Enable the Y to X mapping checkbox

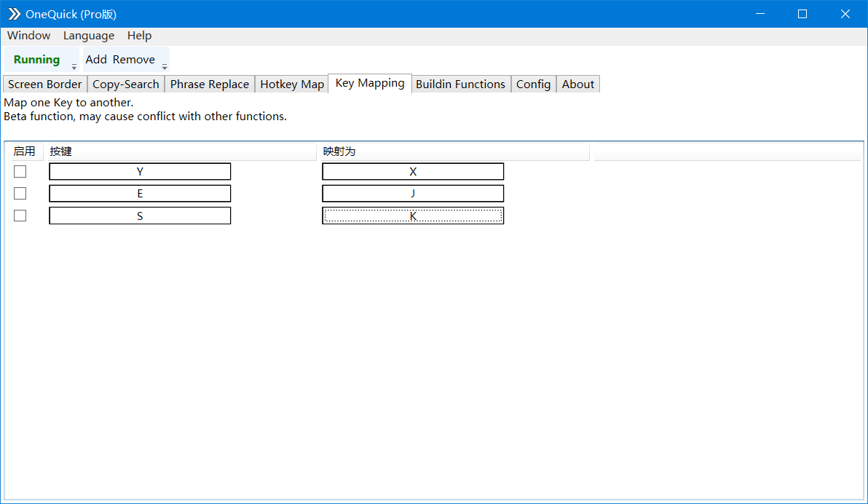point(20,172)
